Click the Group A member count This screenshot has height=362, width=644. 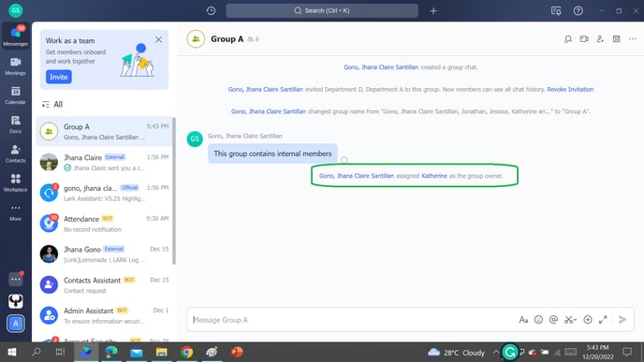[x=253, y=39]
